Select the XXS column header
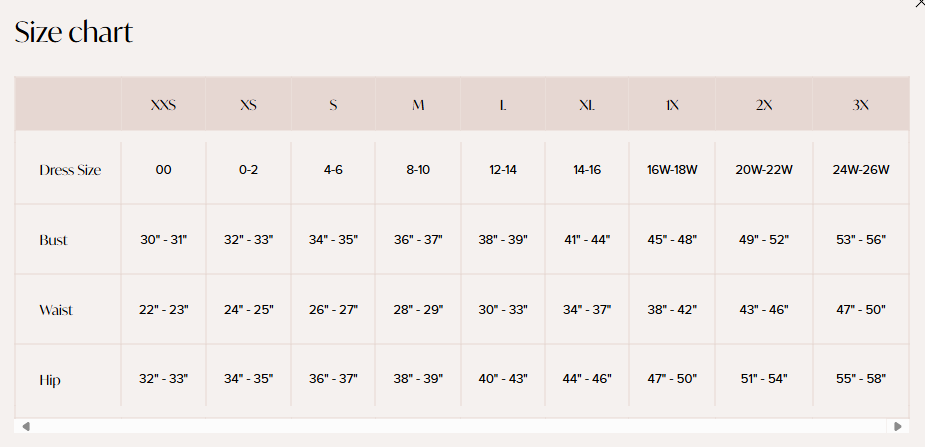Viewport: 925px width, 447px height. pyautogui.click(x=163, y=105)
